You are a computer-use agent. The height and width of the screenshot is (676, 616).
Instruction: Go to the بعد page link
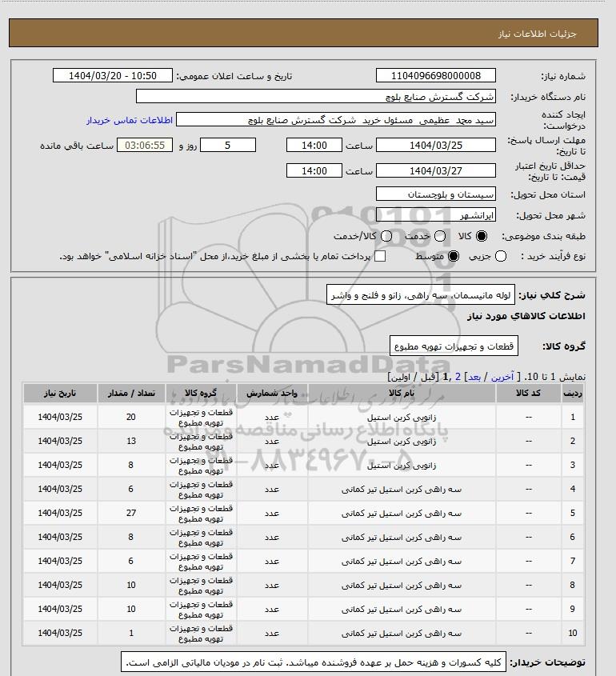[474, 377]
